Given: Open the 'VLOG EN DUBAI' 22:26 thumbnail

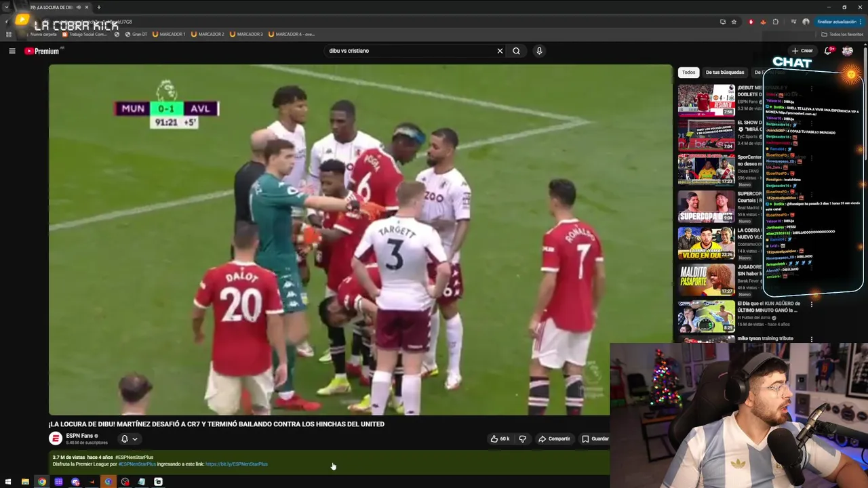Looking at the screenshot, I should 706,243.
